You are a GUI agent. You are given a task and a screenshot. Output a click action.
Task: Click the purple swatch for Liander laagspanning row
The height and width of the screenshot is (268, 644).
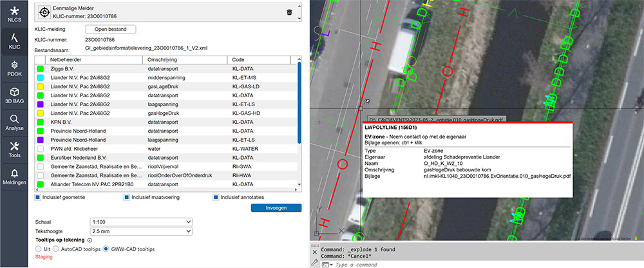[x=40, y=104]
